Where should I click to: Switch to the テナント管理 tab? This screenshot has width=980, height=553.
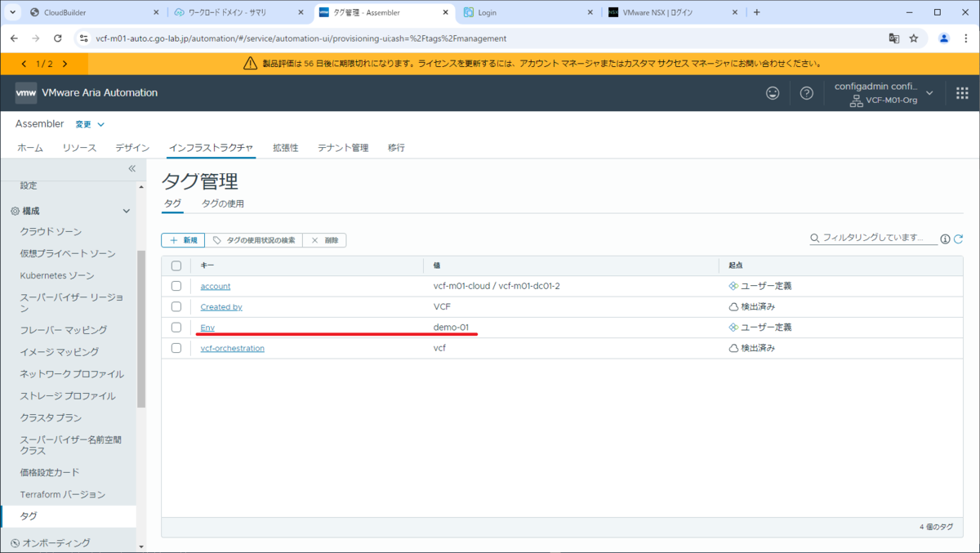coord(343,148)
